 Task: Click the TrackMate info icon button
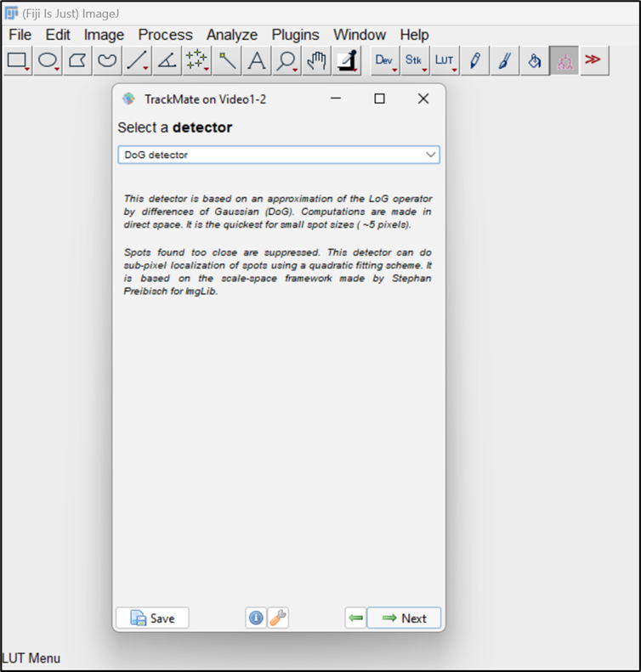256,618
